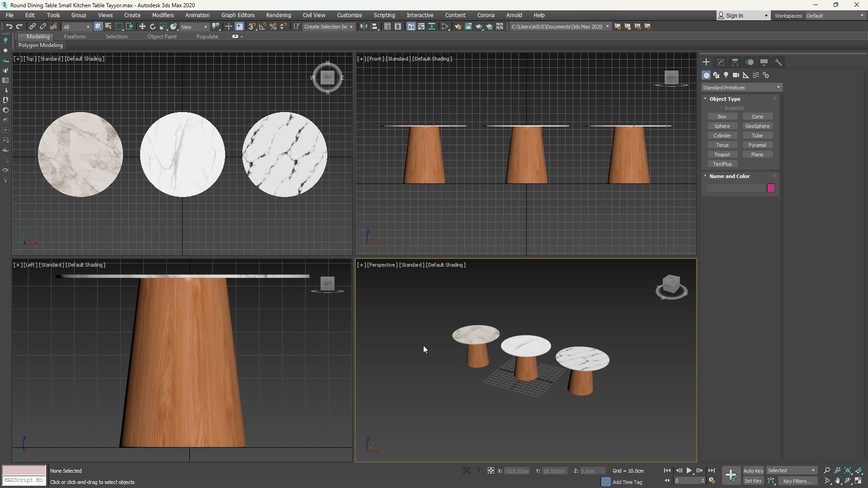The height and width of the screenshot is (488, 868).
Task: Open the Render Setup icon
Action: pos(458,27)
